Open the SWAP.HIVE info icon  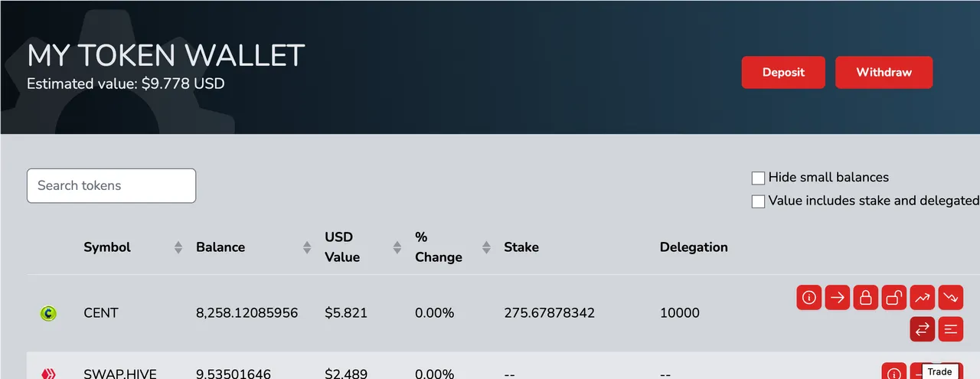(x=894, y=373)
